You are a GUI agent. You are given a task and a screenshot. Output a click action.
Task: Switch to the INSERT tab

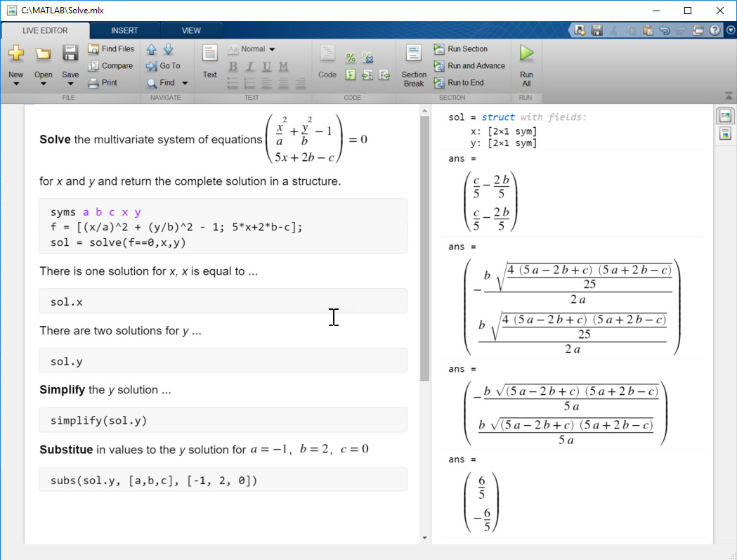(x=124, y=30)
